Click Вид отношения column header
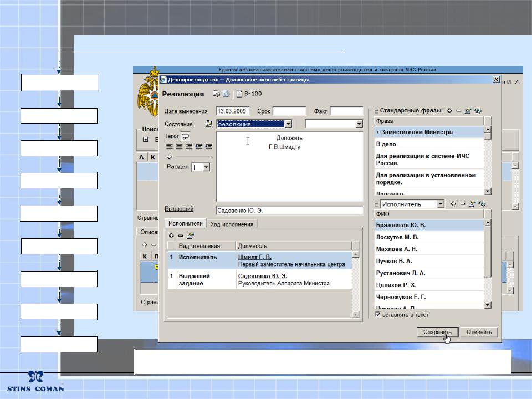532x399 pixels. click(206, 246)
